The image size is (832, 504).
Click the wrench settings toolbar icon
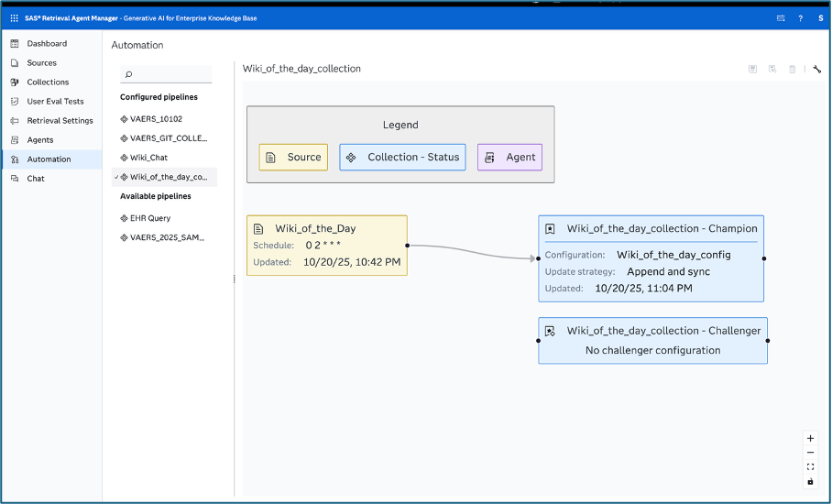[x=816, y=69]
